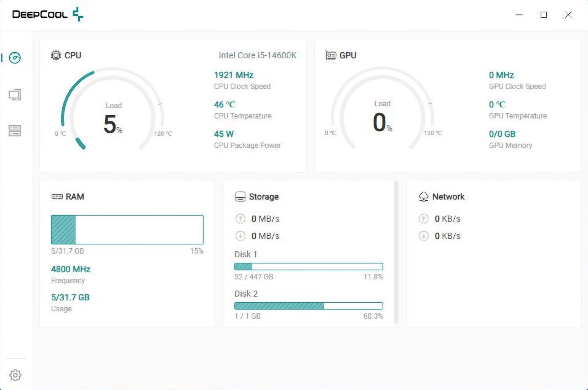Click the 5/31.7 GB value above Usage
The image size is (588, 390).
[70, 297]
